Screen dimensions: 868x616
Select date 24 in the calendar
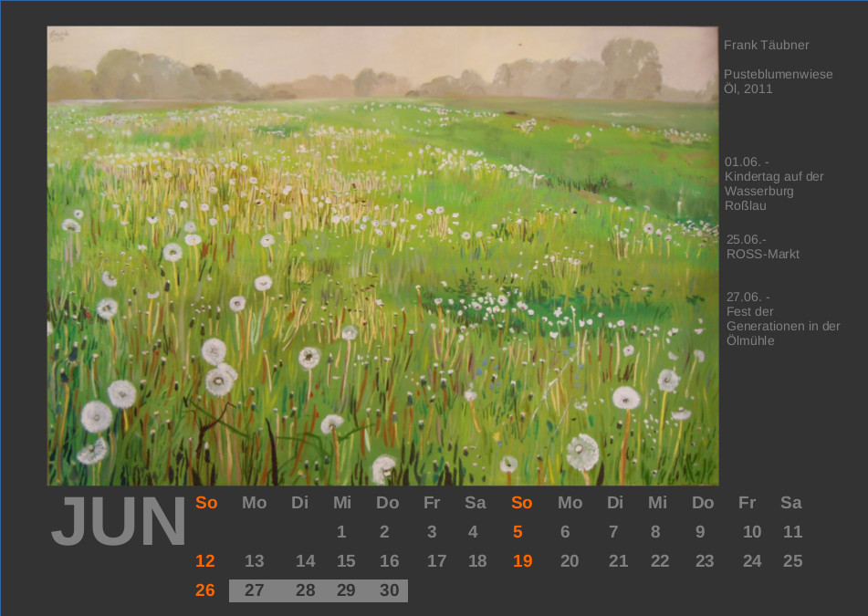point(752,561)
